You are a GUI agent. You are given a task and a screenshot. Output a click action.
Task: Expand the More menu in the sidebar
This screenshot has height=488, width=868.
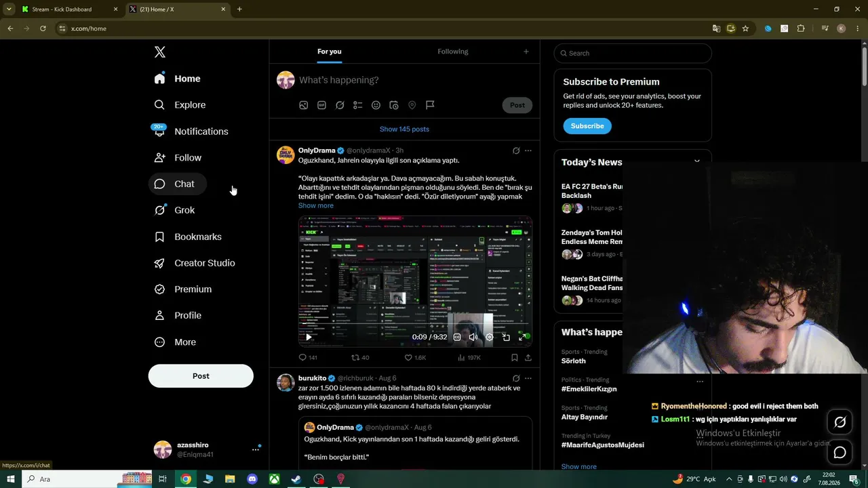[x=176, y=342]
